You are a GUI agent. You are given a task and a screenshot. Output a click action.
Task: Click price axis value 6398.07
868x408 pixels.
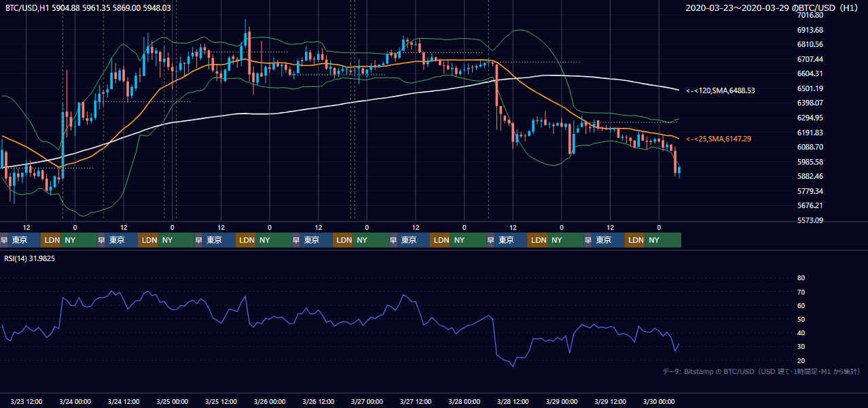click(x=810, y=103)
